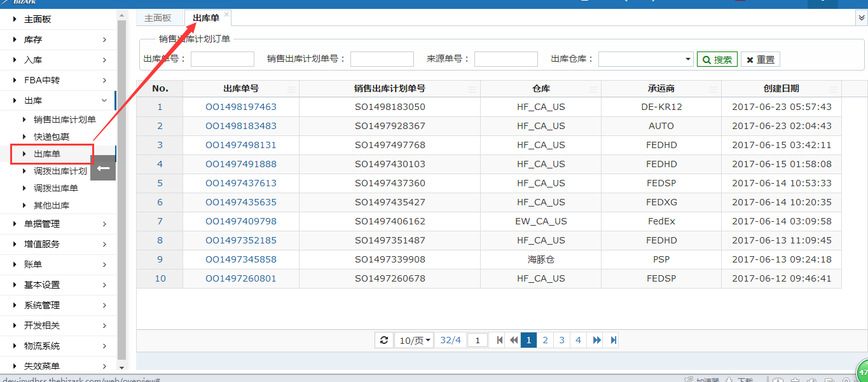868x382 pixels.
Task: Select the 海豚仓 warehouse cell
Action: 541,259
